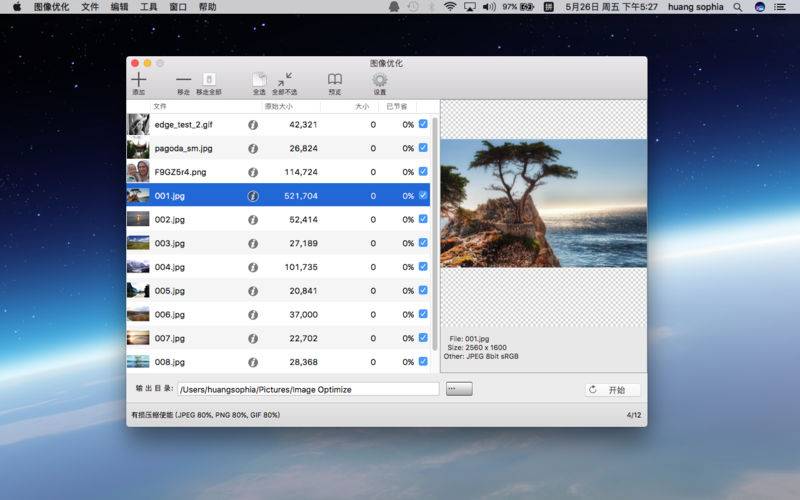Click the Remove (移走) minus icon

183,80
